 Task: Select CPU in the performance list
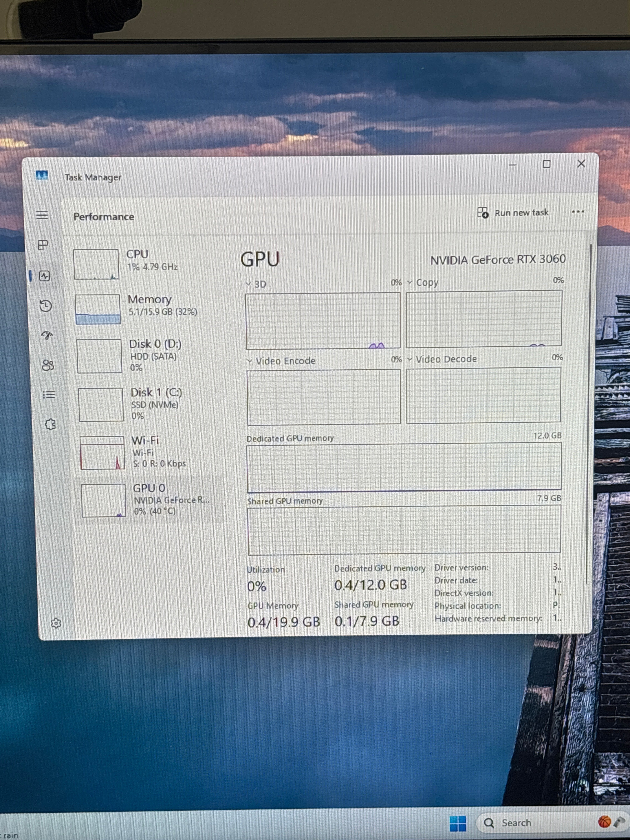(146, 264)
